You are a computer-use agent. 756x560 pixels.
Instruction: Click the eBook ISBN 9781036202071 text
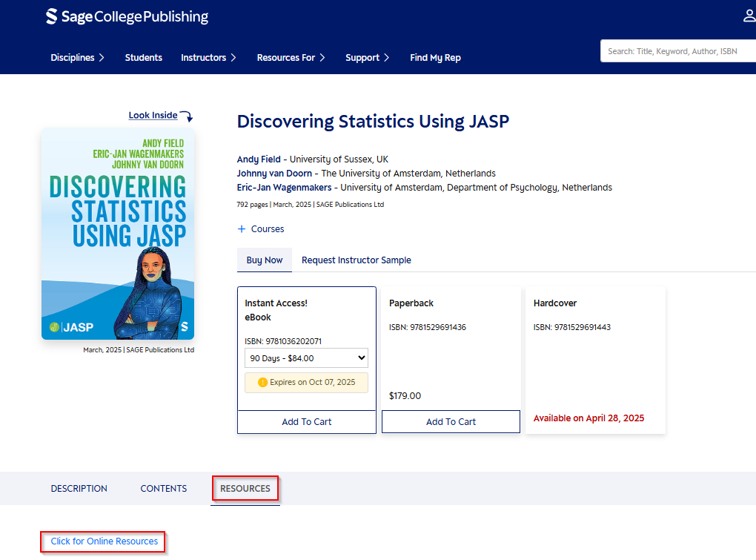283,341
